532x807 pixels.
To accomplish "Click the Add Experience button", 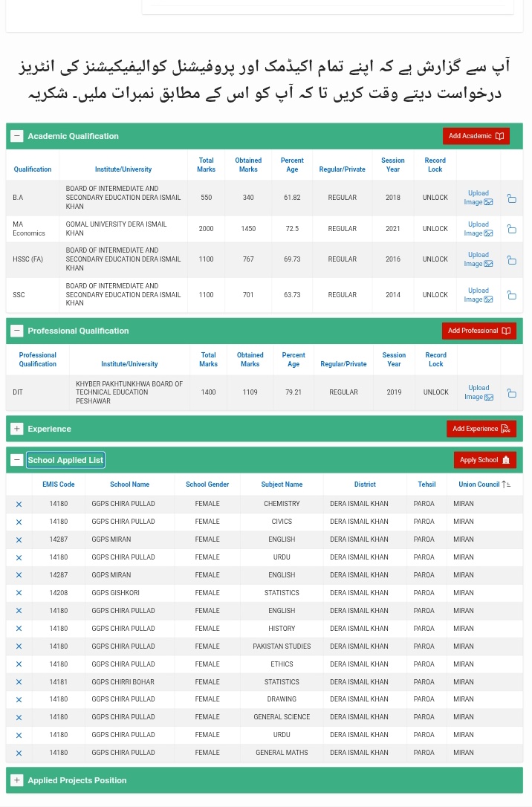I will coord(481,429).
